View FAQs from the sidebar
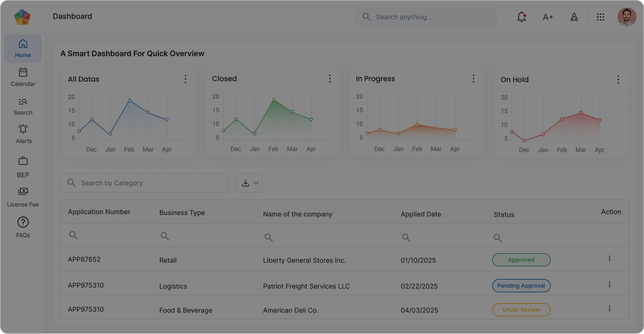The width and height of the screenshot is (644, 334). pyautogui.click(x=22, y=226)
